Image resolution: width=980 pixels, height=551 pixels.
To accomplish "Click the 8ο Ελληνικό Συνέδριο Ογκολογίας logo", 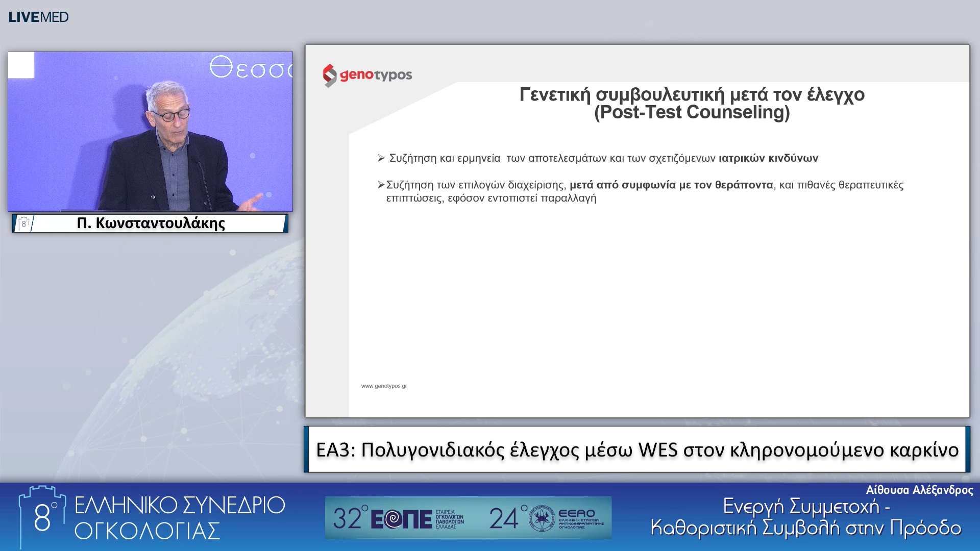I will (x=152, y=517).
